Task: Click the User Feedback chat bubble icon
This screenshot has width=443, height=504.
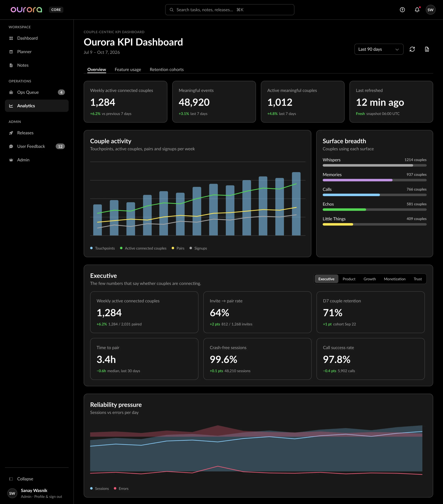Action: pyautogui.click(x=11, y=146)
